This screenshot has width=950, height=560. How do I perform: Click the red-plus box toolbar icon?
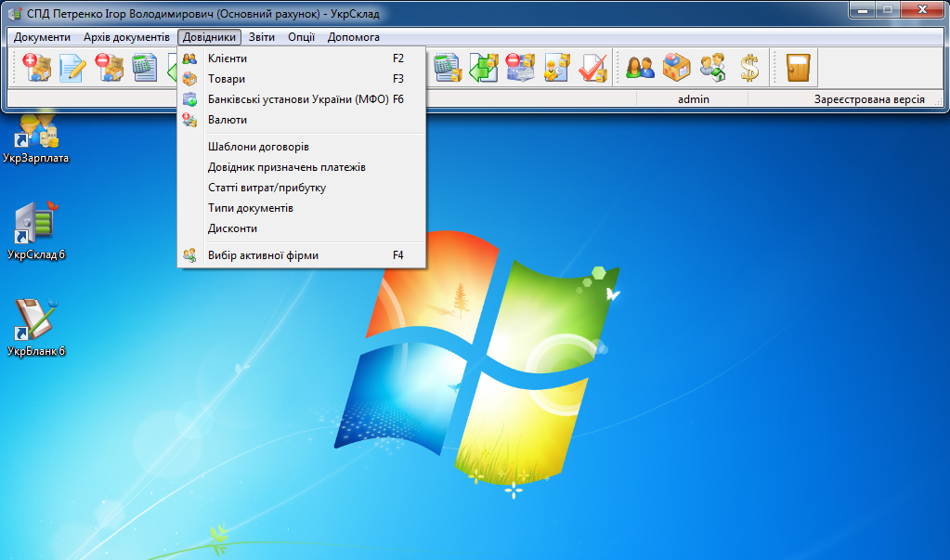coord(35,68)
